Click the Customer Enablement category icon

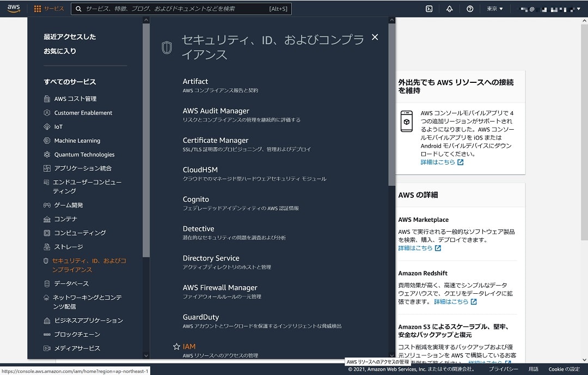pyautogui.click(x=47, y=113)
